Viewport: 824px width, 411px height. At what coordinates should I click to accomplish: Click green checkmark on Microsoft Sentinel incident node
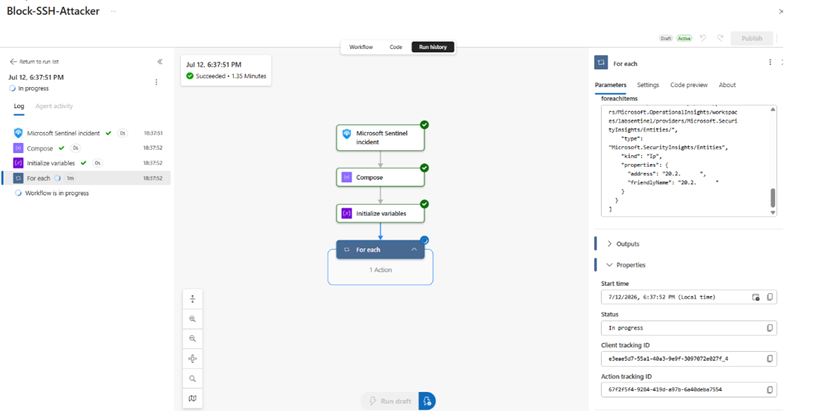tap(424, 125)
